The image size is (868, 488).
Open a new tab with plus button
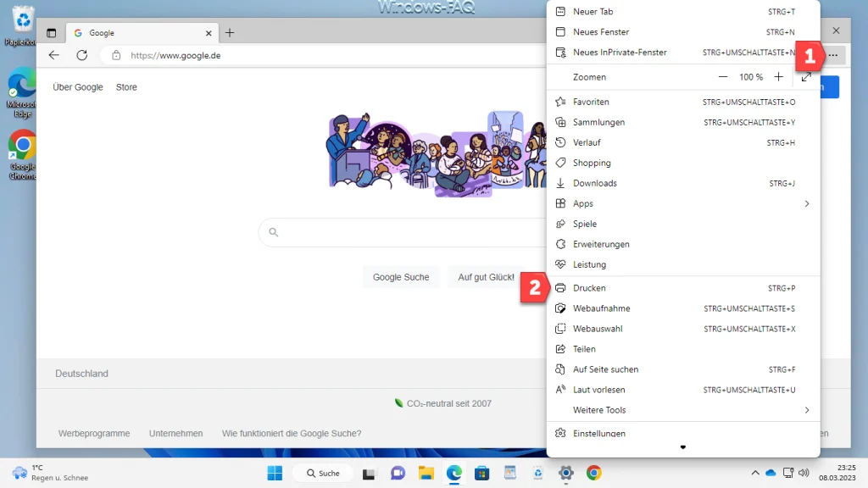[230, 33]
